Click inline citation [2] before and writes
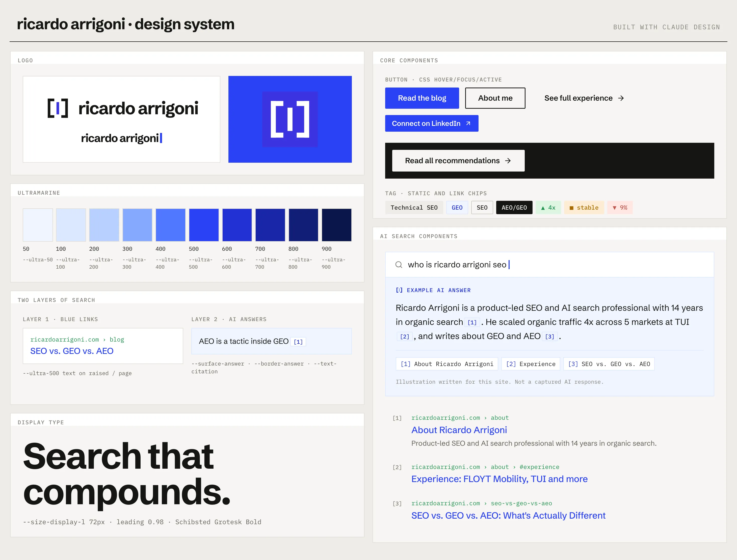This screenshot has height=560, width=737. coord(405,337)
